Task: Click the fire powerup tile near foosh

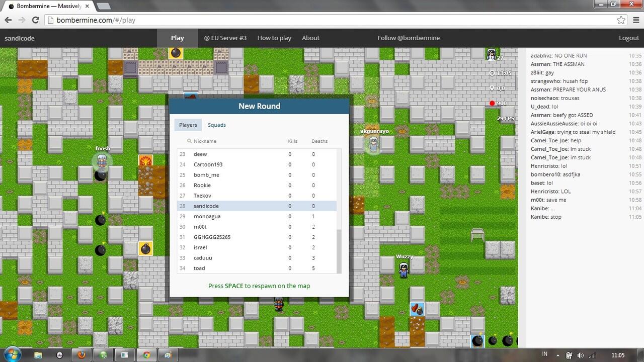Action: [145, 161]
